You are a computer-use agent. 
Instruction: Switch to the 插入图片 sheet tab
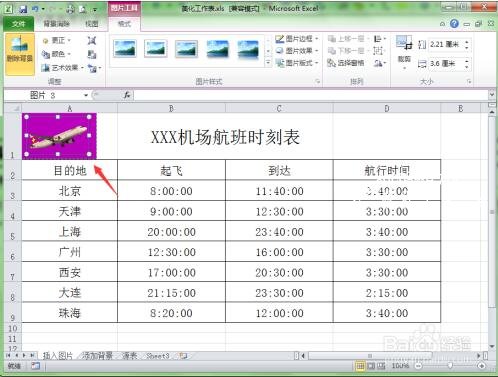[x=58, y=356]
